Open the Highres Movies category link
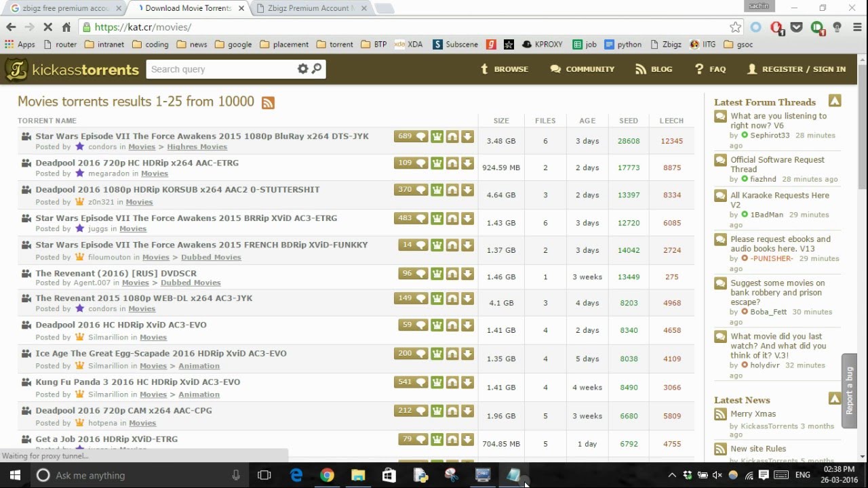 [197, 147]
